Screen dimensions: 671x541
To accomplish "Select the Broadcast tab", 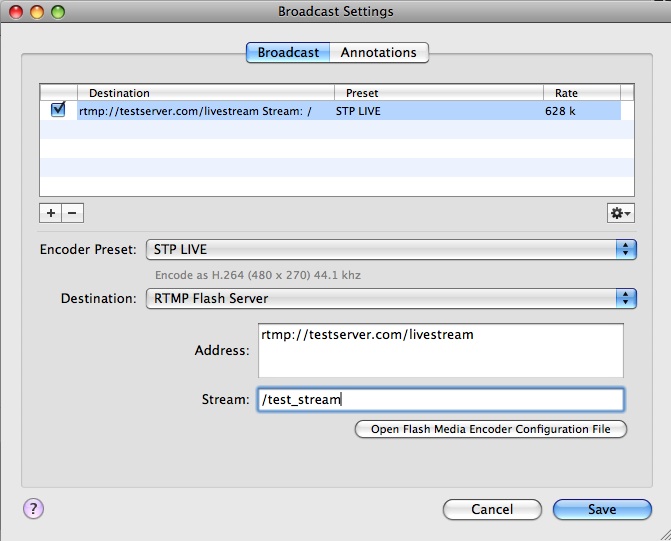I will point(288,52).
